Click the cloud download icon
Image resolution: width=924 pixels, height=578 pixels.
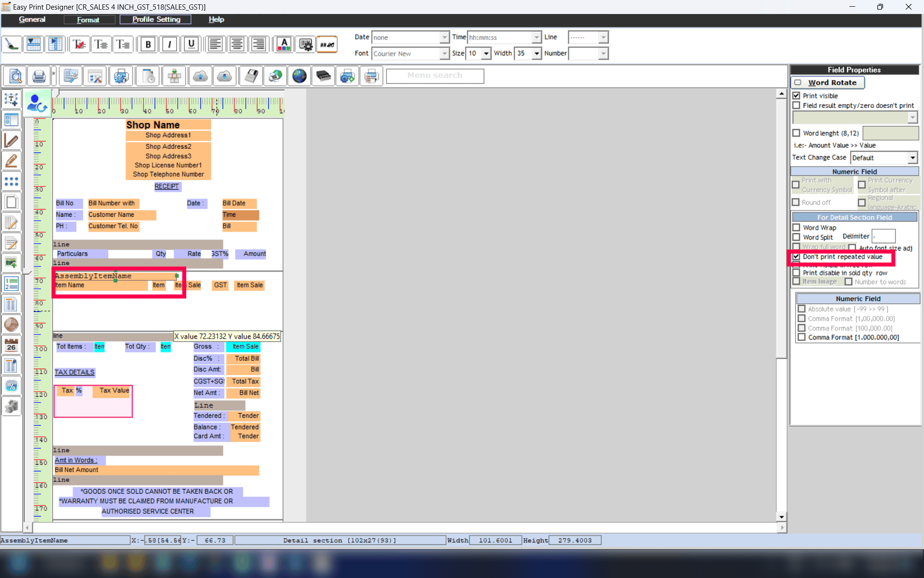[224, 76]
